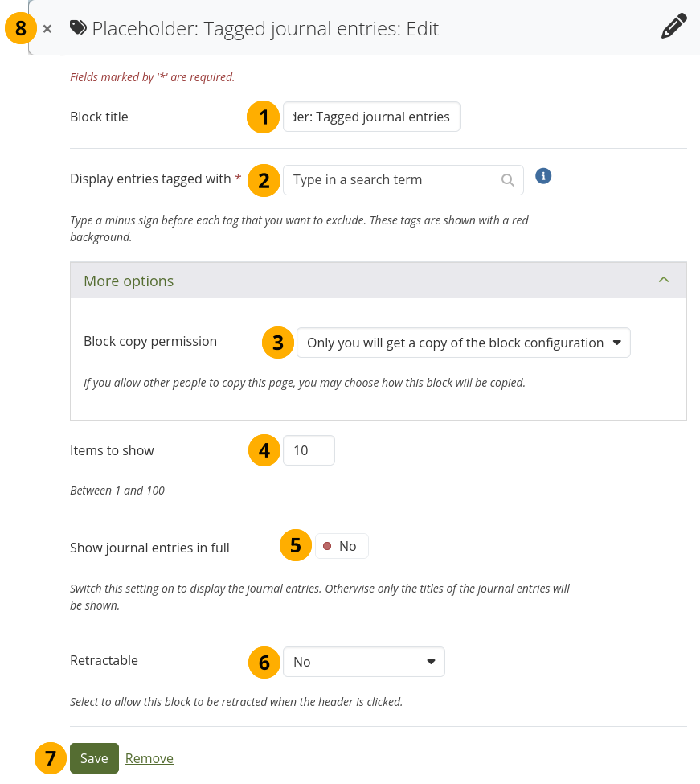Click the Retractable label
700x784 pixels.
click(104, 660)
